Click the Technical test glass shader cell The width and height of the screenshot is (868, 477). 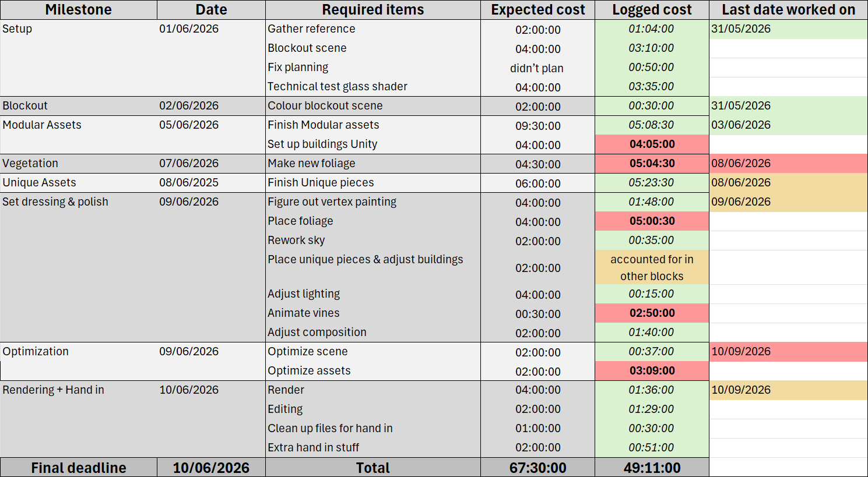coord(373,87)
